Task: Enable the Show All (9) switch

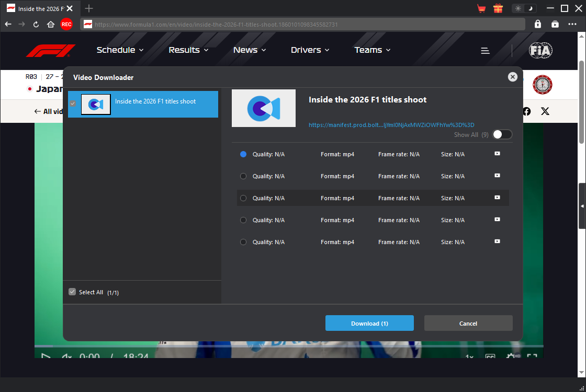Action: click(x=502, y=135)
